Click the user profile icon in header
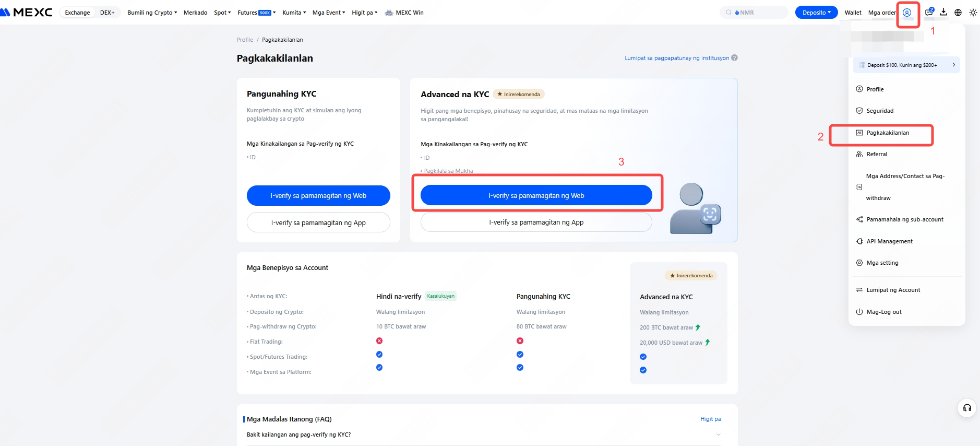The width and height of the screenshot is (980, 446). point(907,13)
